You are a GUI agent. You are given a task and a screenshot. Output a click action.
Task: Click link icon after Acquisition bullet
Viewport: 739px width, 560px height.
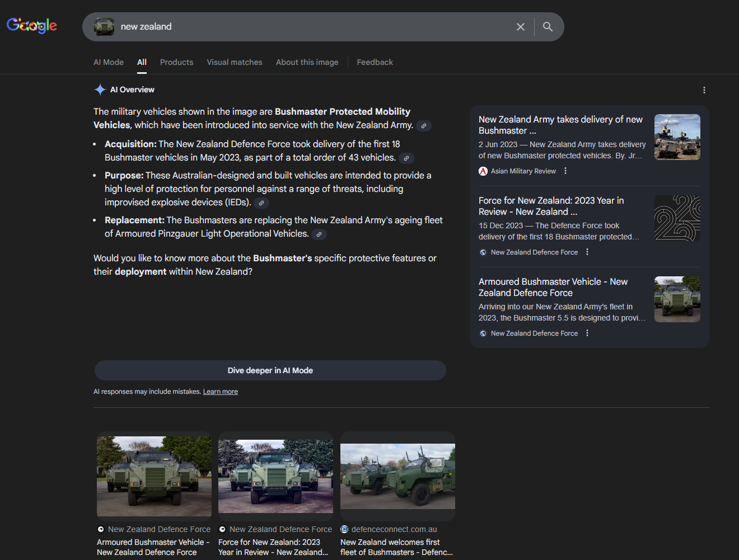(x=406, y=158)
